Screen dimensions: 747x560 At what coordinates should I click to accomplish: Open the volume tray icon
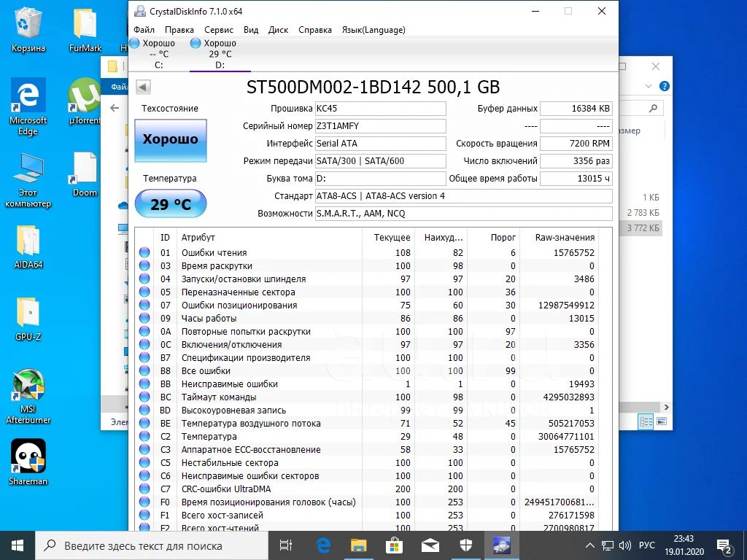click(624, 545)
